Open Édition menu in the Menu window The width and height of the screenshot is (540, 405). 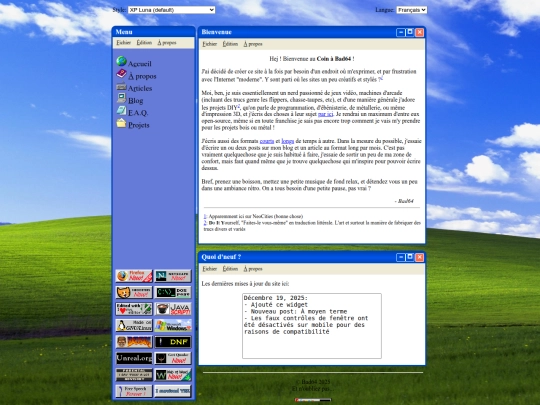click(144, 43)
